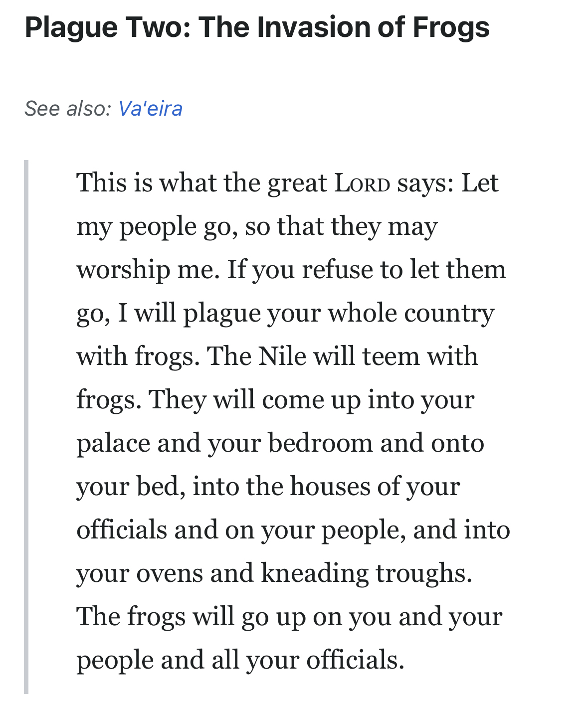Click the word 'ovens' in the quote
588x704 pixels.
[x=170, y=573]
